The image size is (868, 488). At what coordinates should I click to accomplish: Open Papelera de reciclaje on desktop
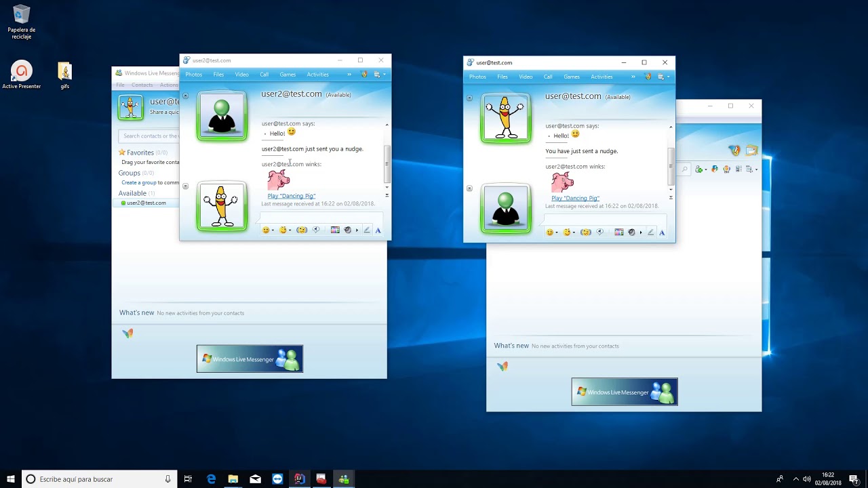pyautogui.click(x=22, y=22)
